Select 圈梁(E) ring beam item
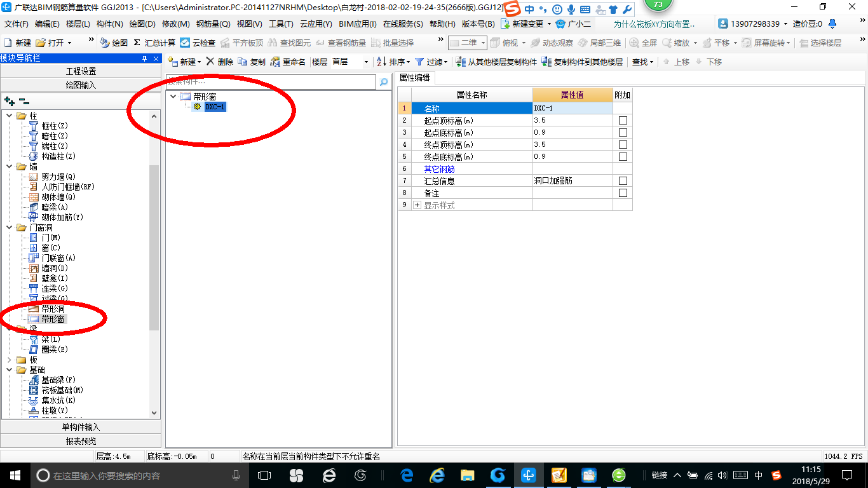This screenshot has width=868, height=488. (x=55, y=349)
